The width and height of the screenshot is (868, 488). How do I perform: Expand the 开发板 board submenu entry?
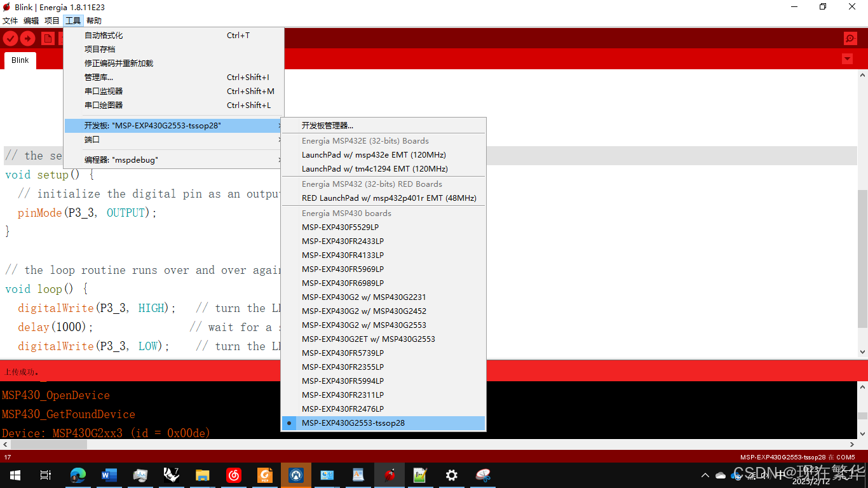(x=173, y=126)
